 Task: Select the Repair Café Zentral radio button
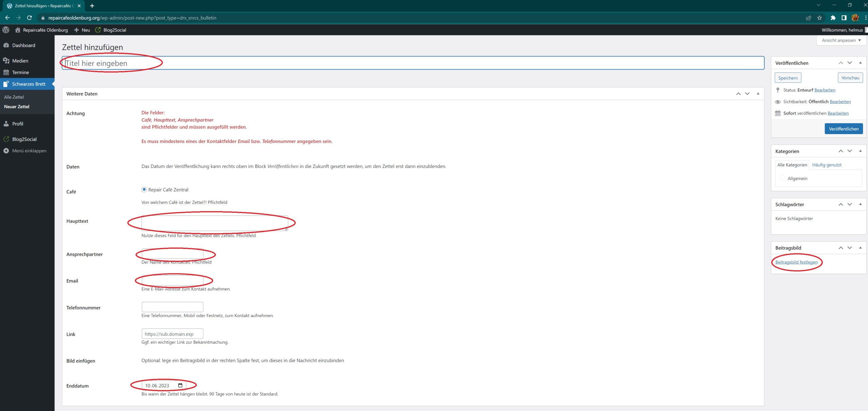pyautogui.click(x=144, y=190)
